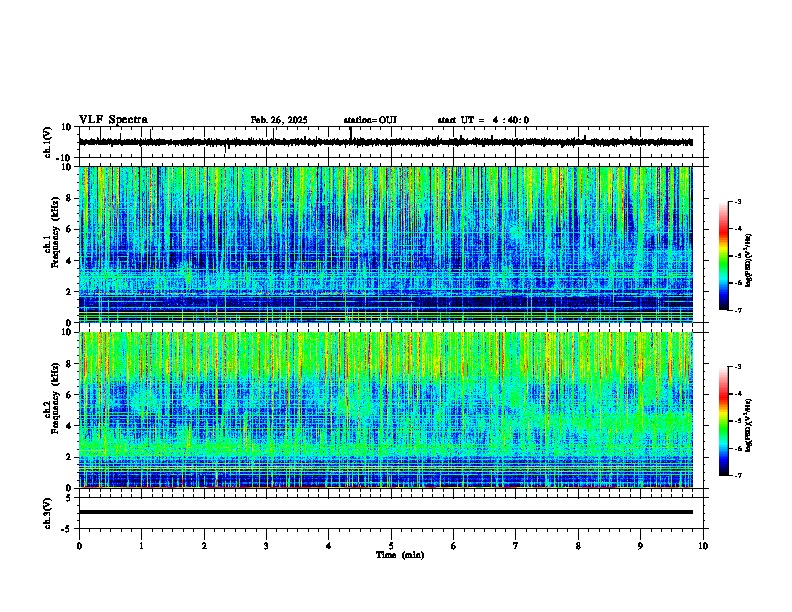Click the ch.1(V) waveform trace
The image size is (792, 612).
(386, 142)
